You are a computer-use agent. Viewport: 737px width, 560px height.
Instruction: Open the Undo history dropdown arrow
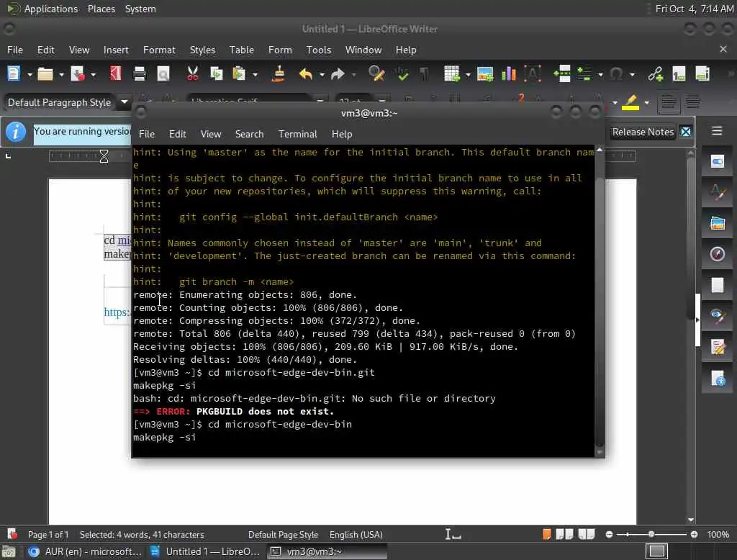coord(322,74)
